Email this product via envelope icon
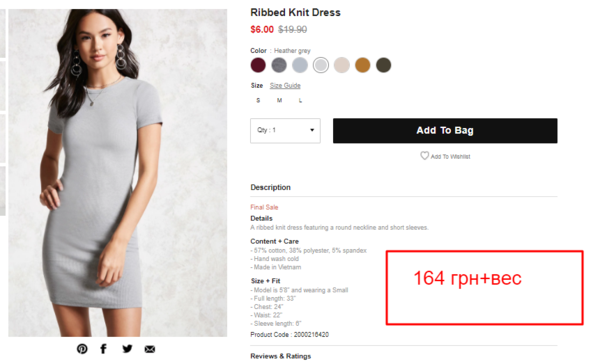 click(150, 349)
